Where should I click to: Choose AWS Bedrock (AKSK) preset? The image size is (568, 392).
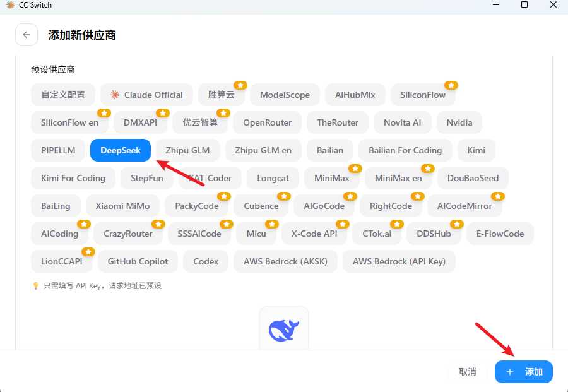point(285,261)
